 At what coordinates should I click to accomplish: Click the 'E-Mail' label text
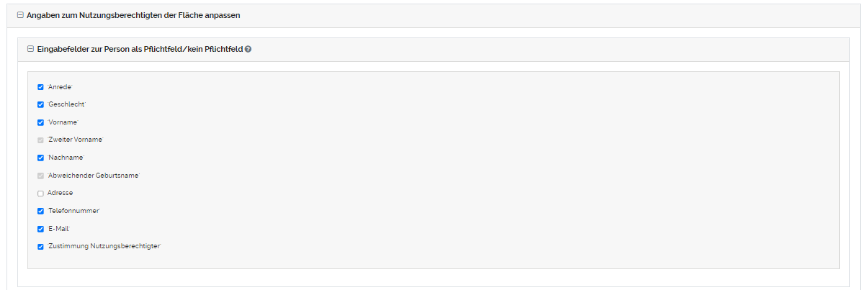[59, 229]
